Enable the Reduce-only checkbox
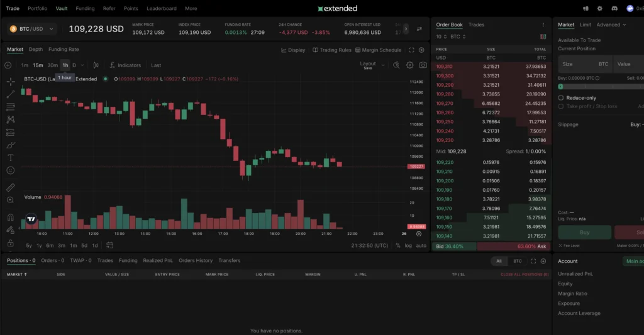This screenshot has height=335, width=644. [560, 97]
